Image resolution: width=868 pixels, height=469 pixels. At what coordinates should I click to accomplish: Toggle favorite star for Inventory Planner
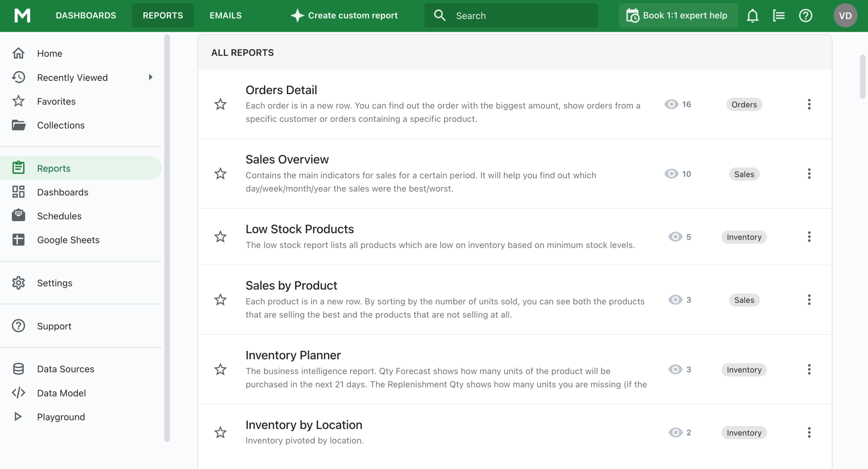[220, 370]
